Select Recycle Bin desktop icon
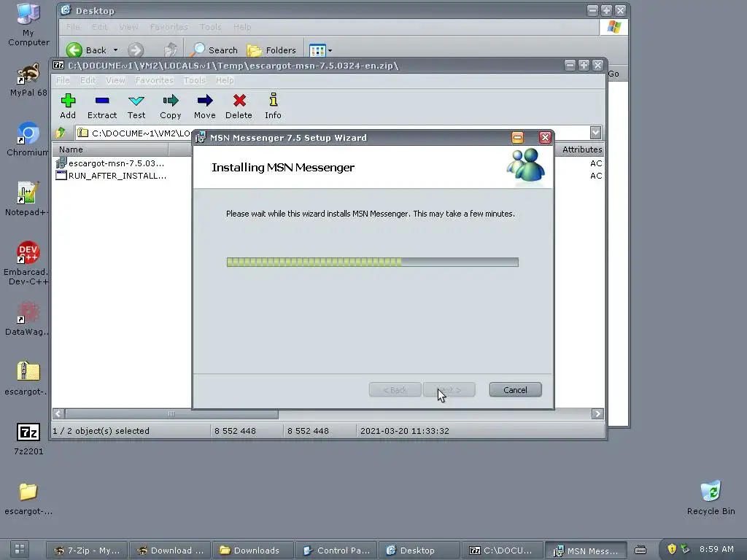This screenshot has width=747, height=560. pyautogui.click(x=711, y=497)
